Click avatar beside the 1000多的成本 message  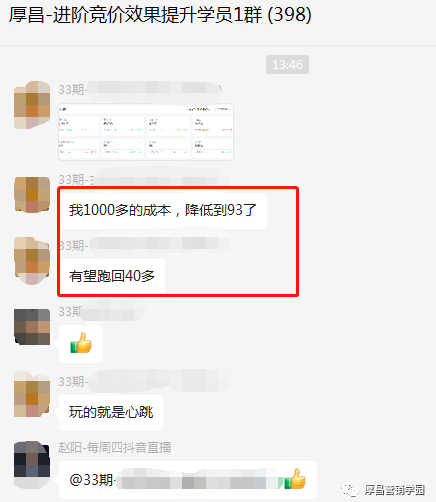(32, 194)
